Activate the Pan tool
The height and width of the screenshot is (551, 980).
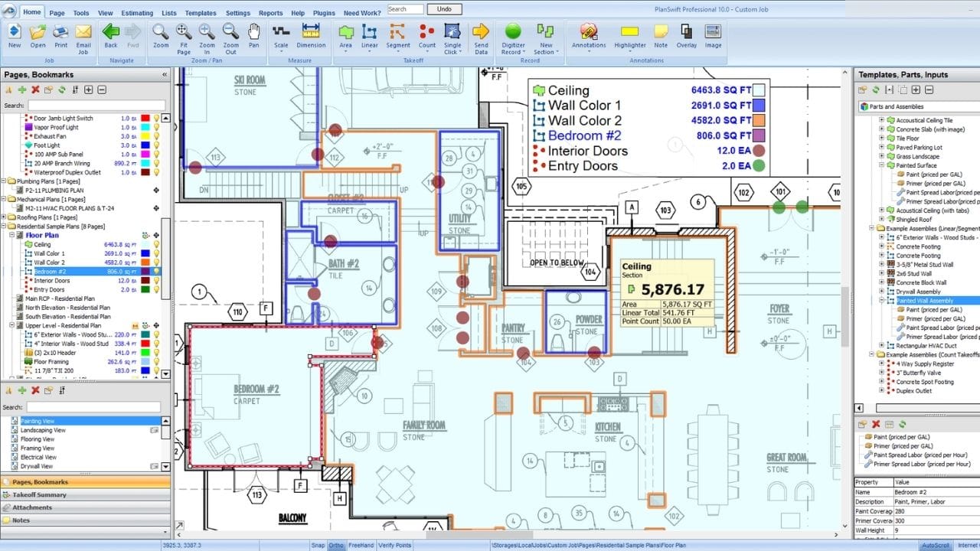253,36
